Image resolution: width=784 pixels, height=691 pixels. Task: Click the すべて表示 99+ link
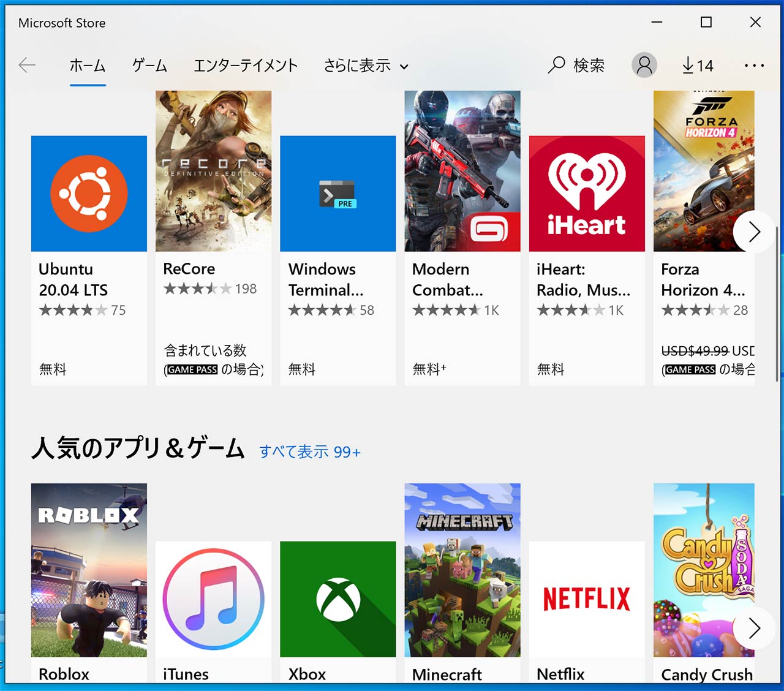[310, 451]
